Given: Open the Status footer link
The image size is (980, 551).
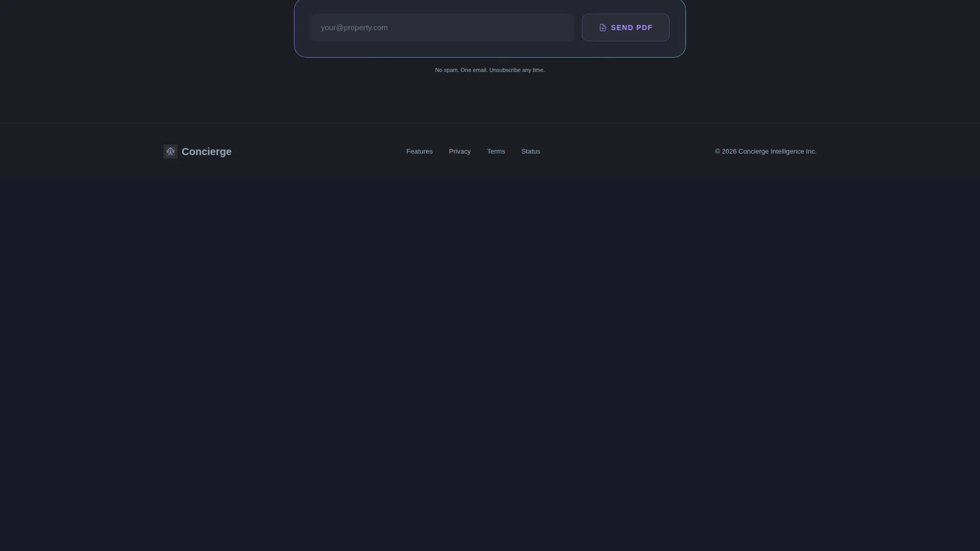Looking at the screenshot, I should coord(531,152).
